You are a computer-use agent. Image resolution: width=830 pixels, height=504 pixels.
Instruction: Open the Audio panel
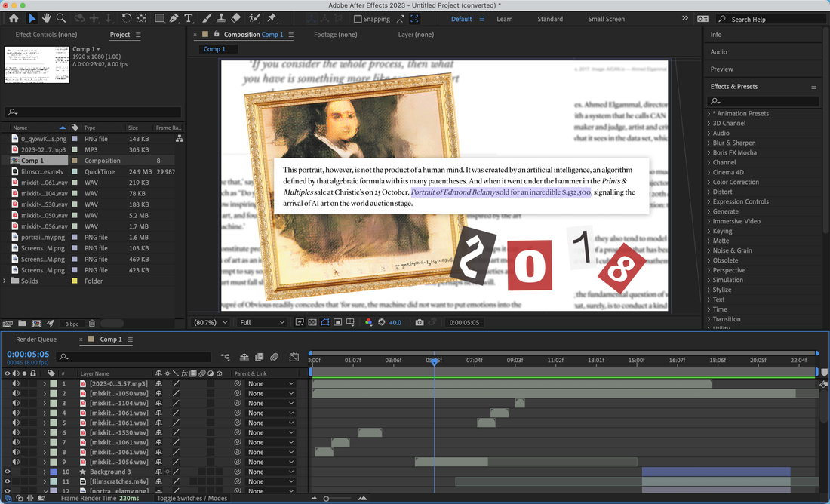(718, 52)
